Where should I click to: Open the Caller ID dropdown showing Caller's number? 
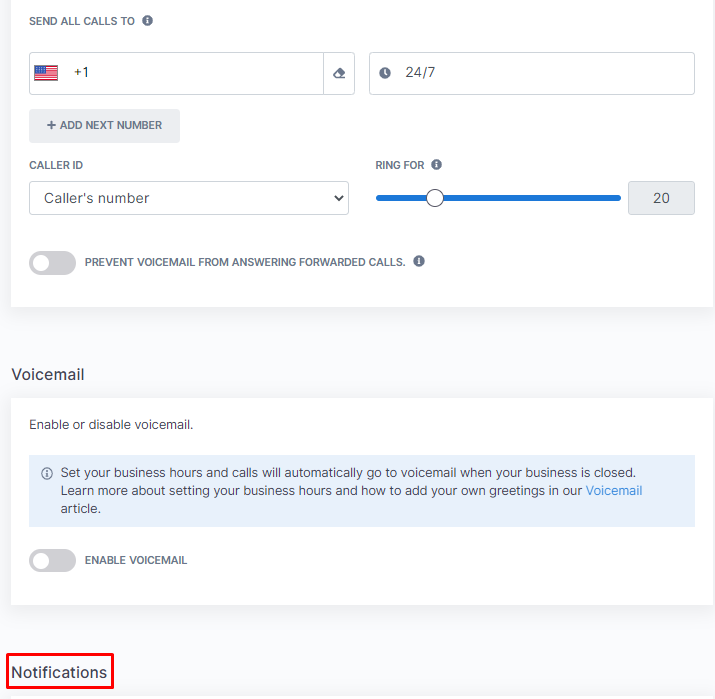tap(189, 198)
